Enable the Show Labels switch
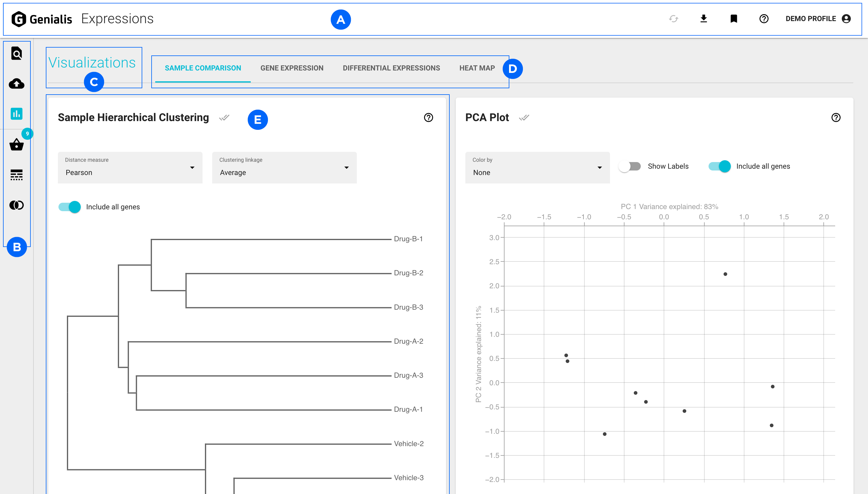The image size is (868, 494). 630,166
